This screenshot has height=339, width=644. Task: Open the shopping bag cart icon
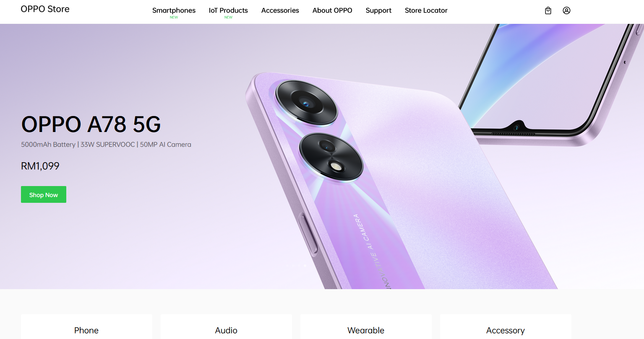coord(548,10)
